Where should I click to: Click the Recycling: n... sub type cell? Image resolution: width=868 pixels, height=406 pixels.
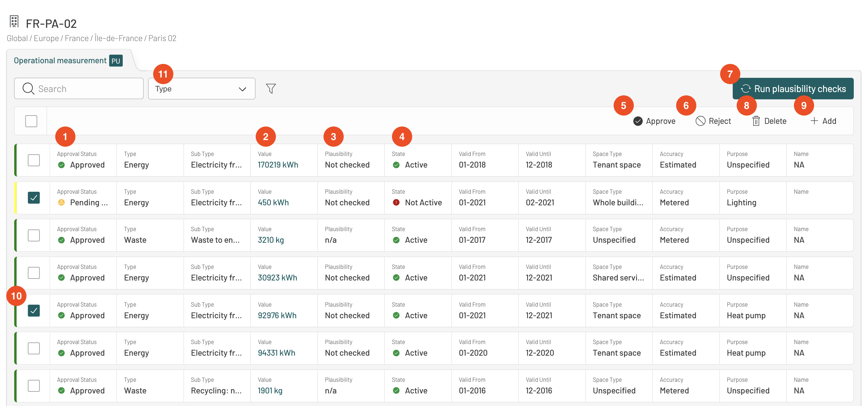point(217,386)
